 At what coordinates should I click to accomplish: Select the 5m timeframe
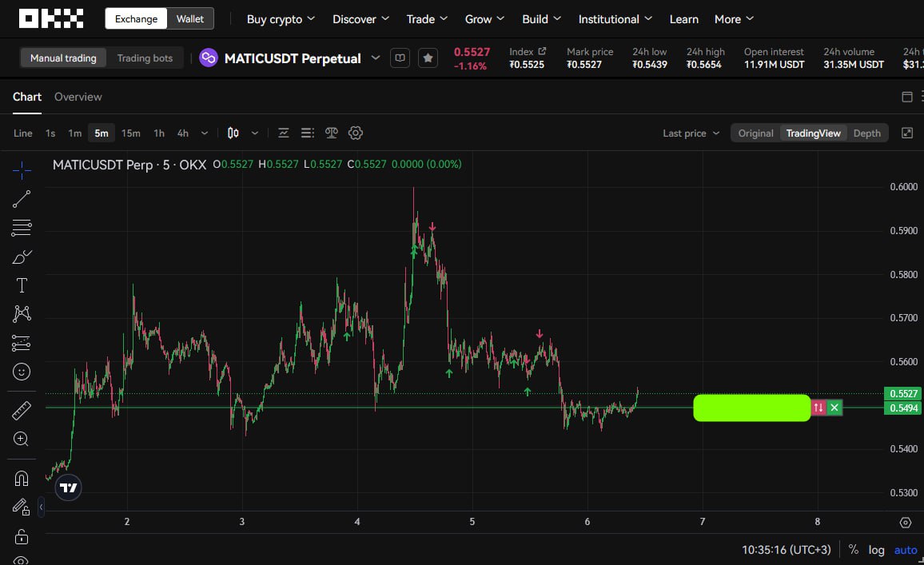click(102, 133)
